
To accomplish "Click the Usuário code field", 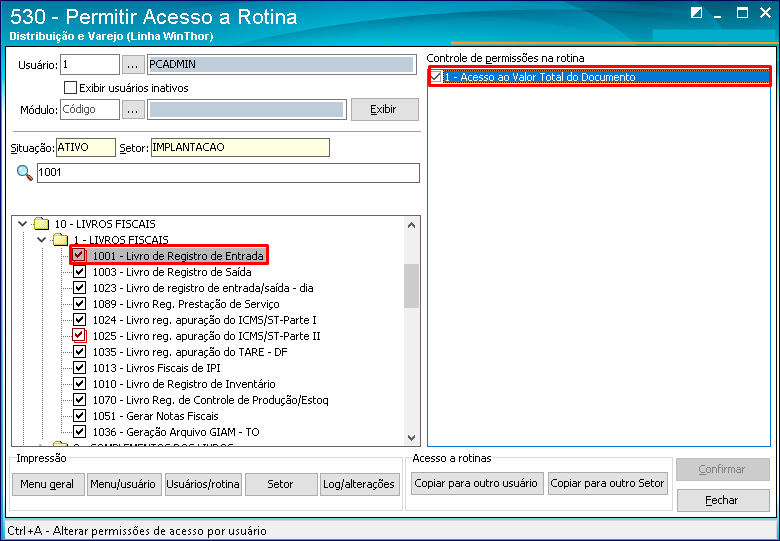I will 90,65.
